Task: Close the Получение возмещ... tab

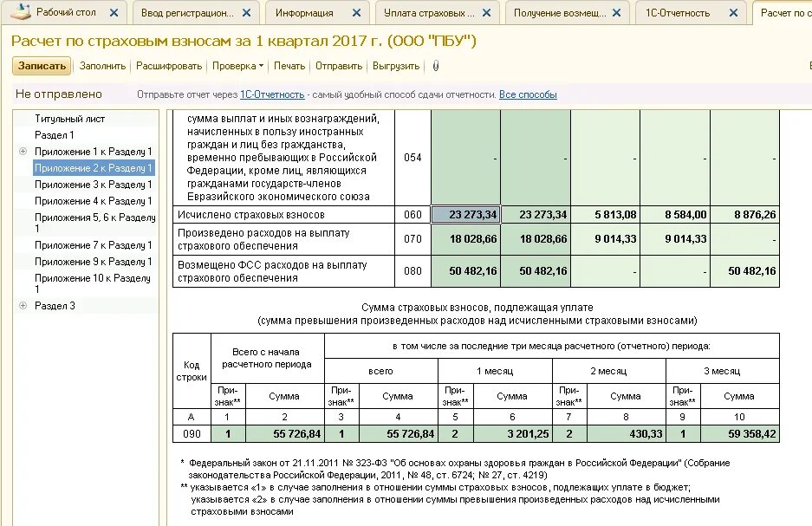Action: [616, 13]
